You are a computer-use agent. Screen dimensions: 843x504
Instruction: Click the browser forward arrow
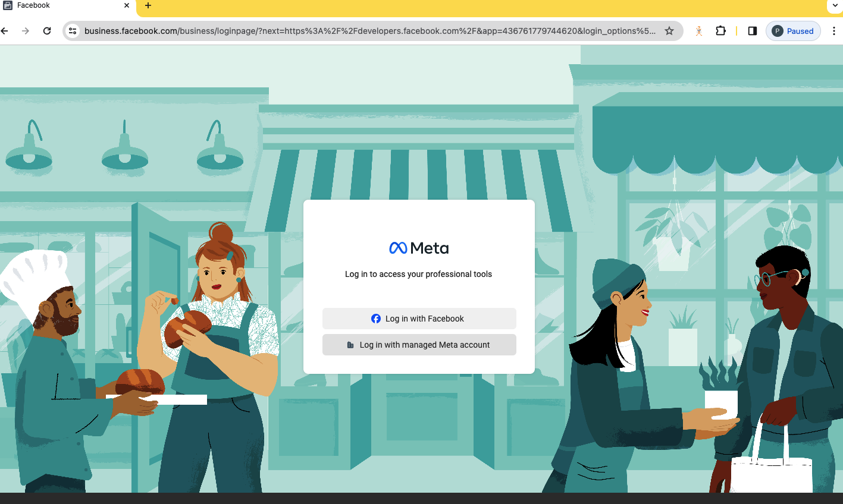[26, 31]
